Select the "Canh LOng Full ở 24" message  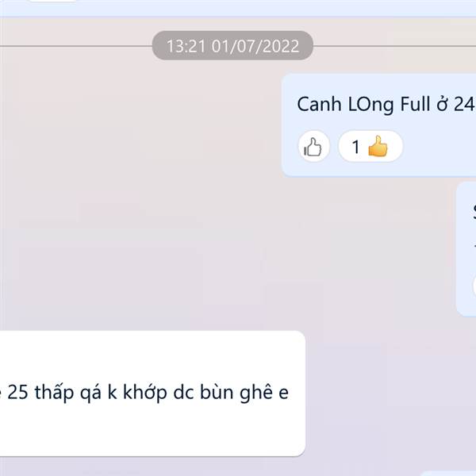tap(378, 125)
